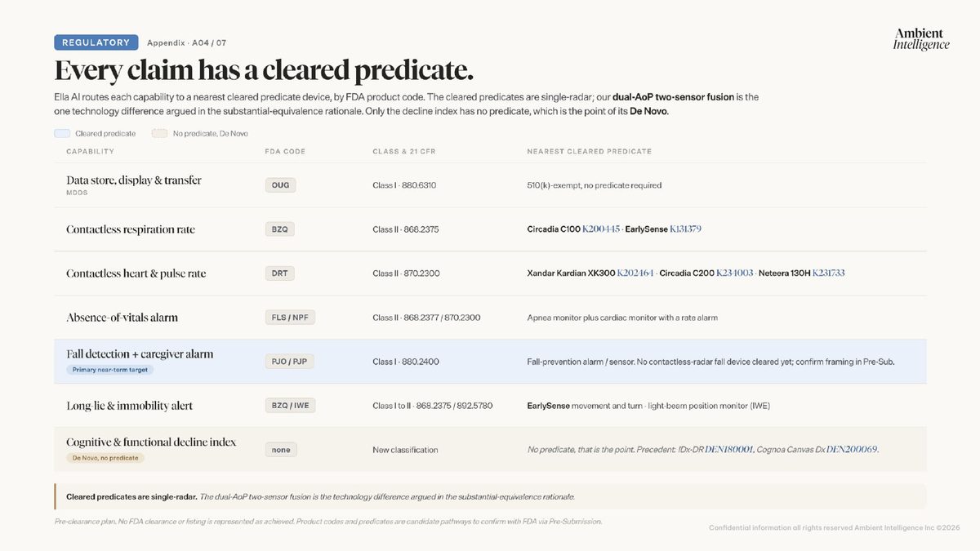
Task: Open the K234003 Circadia C200 link
Action: tap(735, 273)
